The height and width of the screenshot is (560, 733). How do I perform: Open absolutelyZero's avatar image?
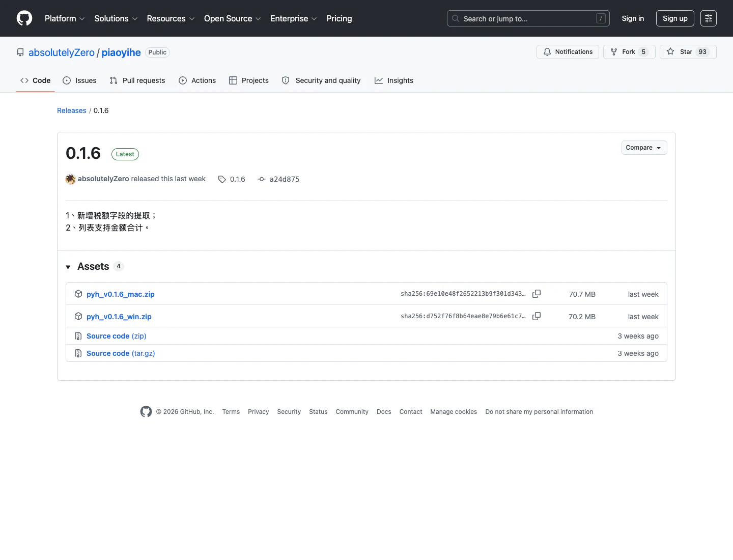coord(71,179)
